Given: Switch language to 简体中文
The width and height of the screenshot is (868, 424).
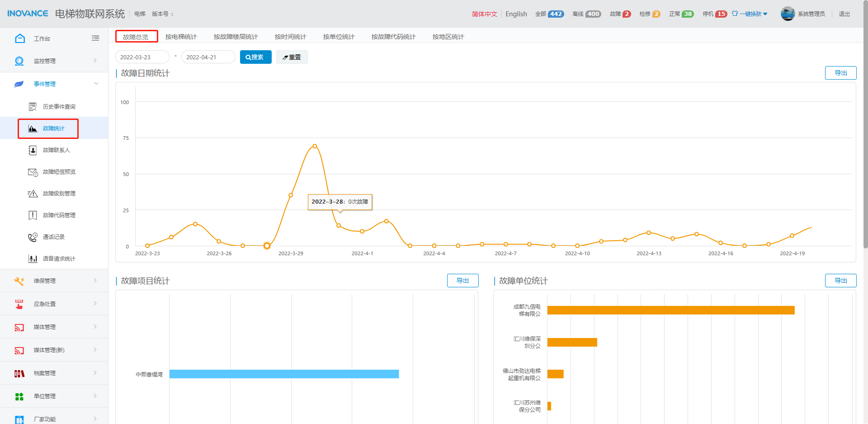Looking at the screenshot, I should (484, 14).
